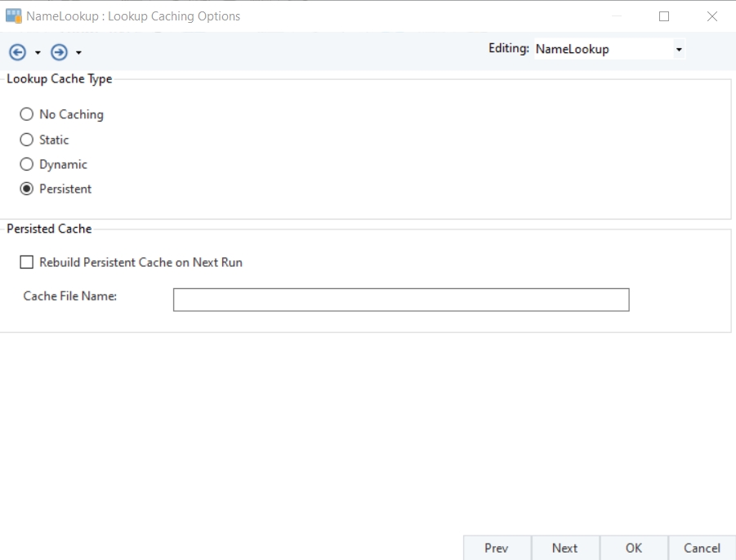The image size is (736, 560).
Task: Go to Next options page
Action: pos(564,548)
